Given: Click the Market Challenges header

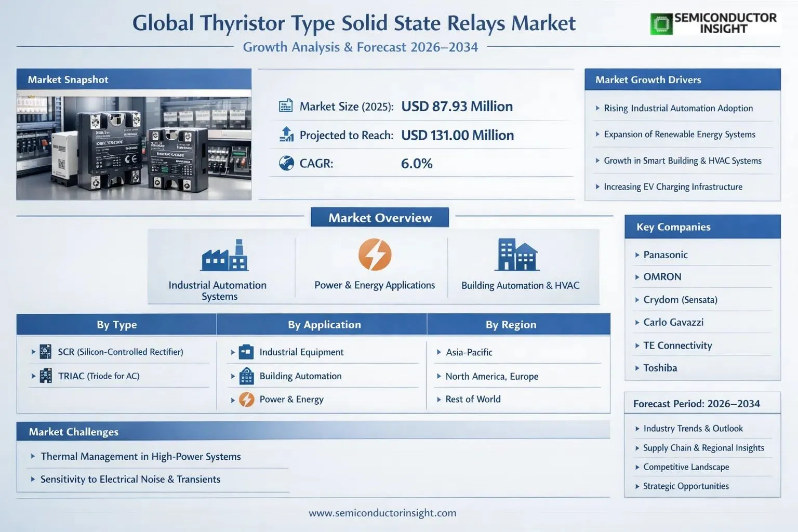Looking at the screenshot, I should pyautogui.click(x=313, y=432).
